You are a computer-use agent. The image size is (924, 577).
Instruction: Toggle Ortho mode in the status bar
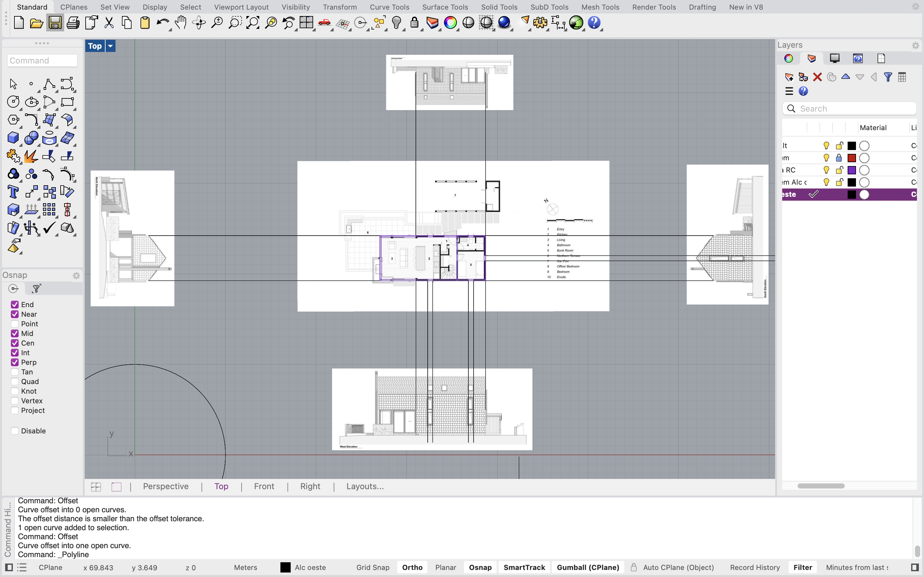click(412, 567)
